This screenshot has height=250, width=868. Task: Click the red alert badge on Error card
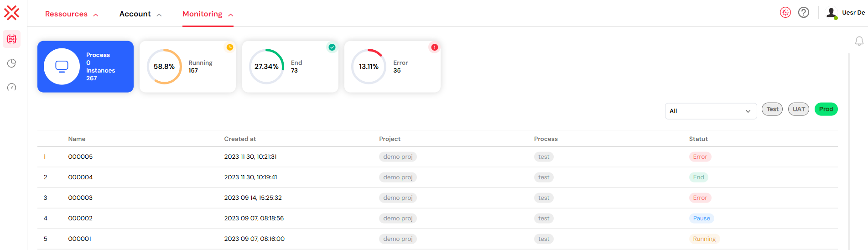(435, 47)
